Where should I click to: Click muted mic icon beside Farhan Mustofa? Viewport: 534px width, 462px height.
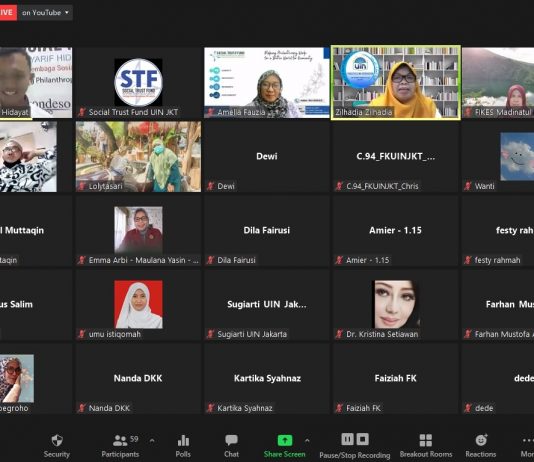468,334
